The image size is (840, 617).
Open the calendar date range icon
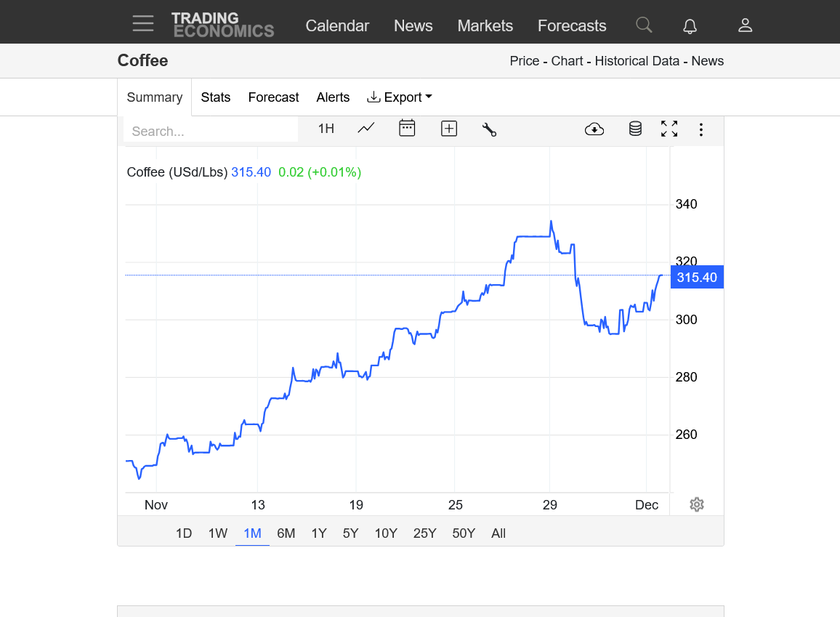(407, 129)
